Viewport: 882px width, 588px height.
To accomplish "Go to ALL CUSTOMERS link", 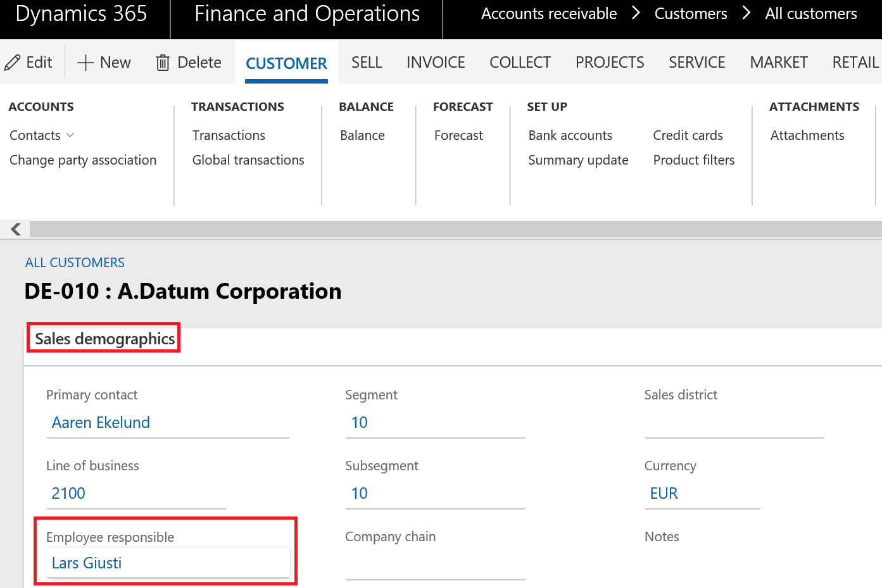I will [75, 263].
